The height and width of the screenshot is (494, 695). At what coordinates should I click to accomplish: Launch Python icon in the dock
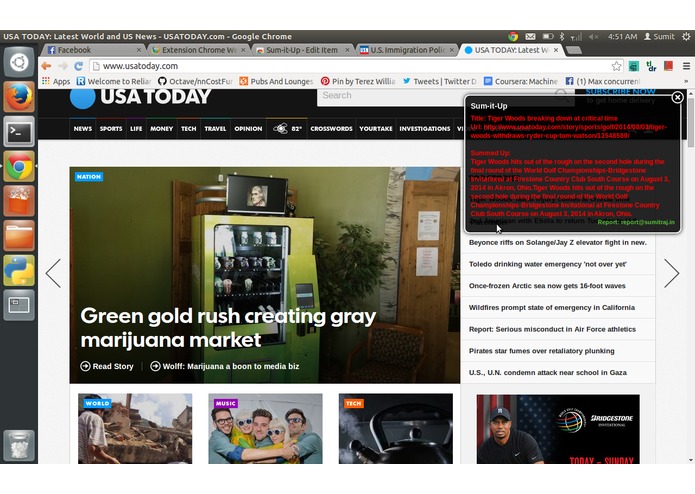(x=19, y=270)
